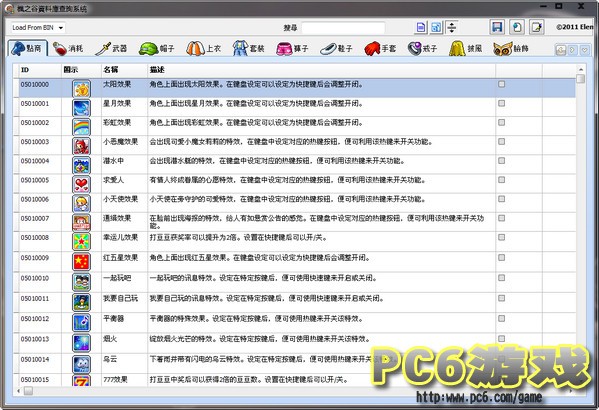This screenshot has height=410, width=599.
Task: Click the 圖示 icon column header
Action: coord(81,70)
